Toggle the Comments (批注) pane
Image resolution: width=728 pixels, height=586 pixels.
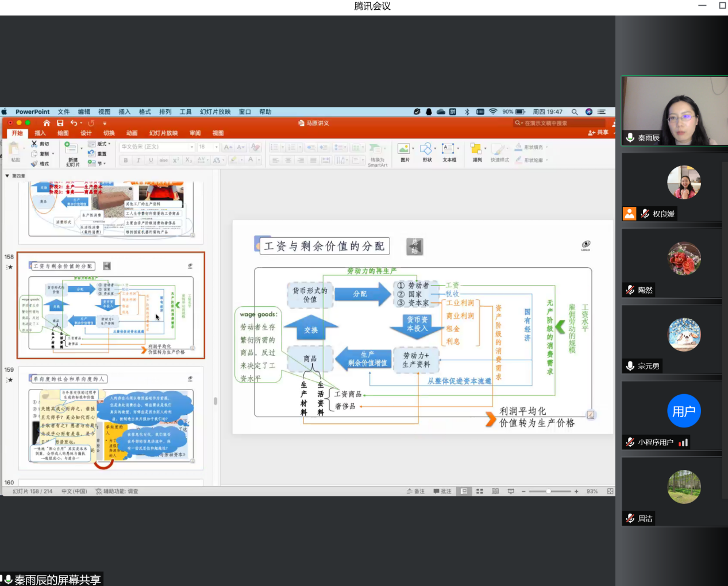pyautogui.click(x=442, y=491)
